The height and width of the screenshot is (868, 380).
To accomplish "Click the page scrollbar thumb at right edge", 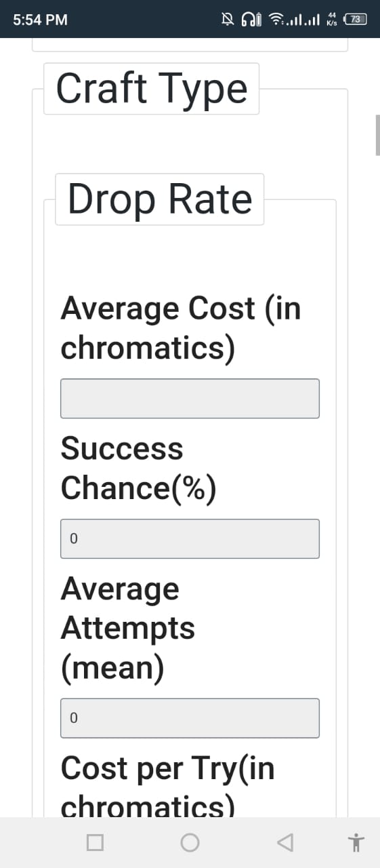I will (x=377, y=135).
